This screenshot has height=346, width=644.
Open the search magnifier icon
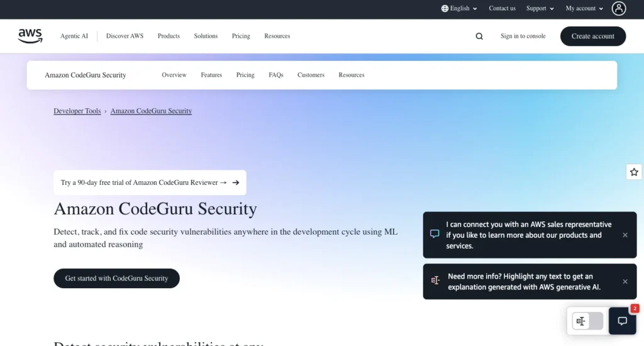tap(479, 36)
